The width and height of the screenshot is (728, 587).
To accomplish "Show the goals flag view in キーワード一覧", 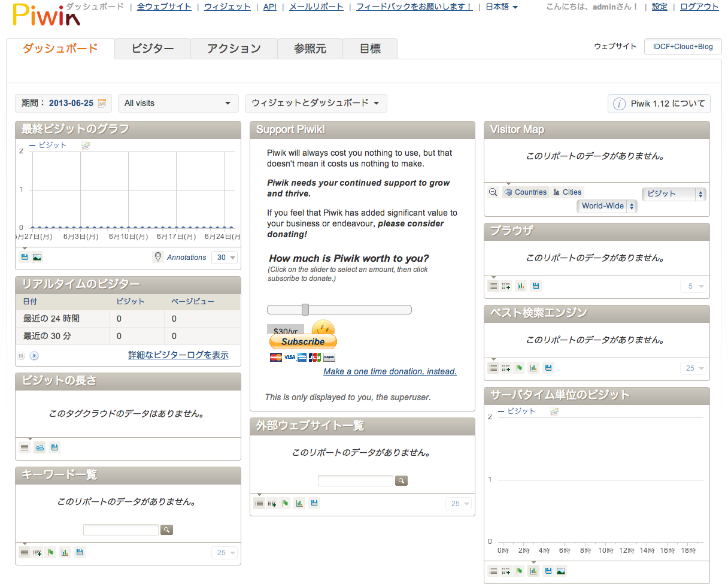I will 50,552.
